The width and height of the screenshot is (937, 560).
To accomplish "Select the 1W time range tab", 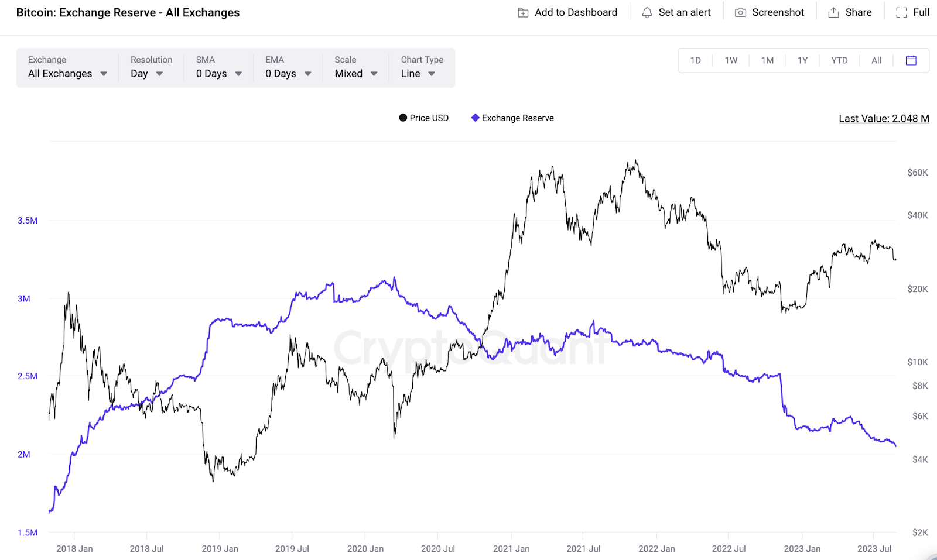I will (x=731, y=60).
